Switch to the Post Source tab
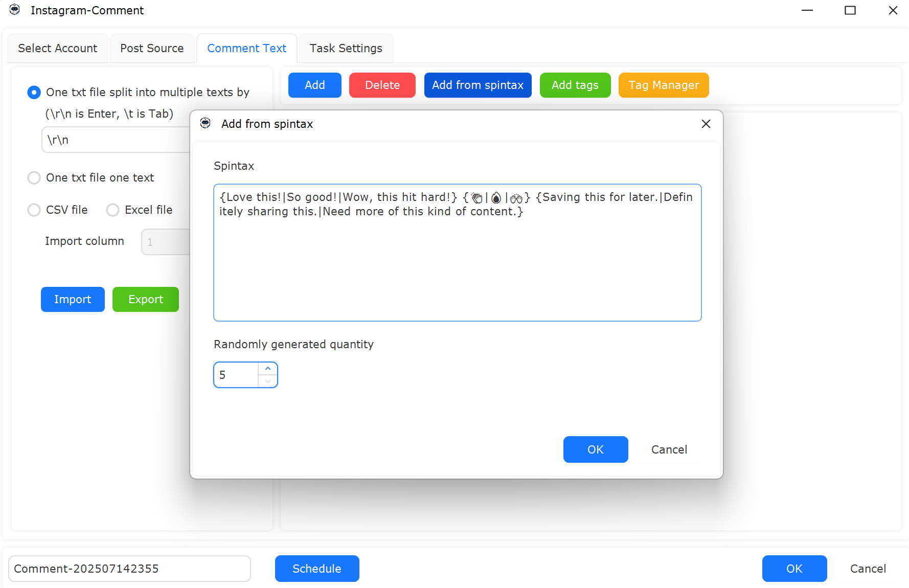909x588 pixels. tap(152, 48)
